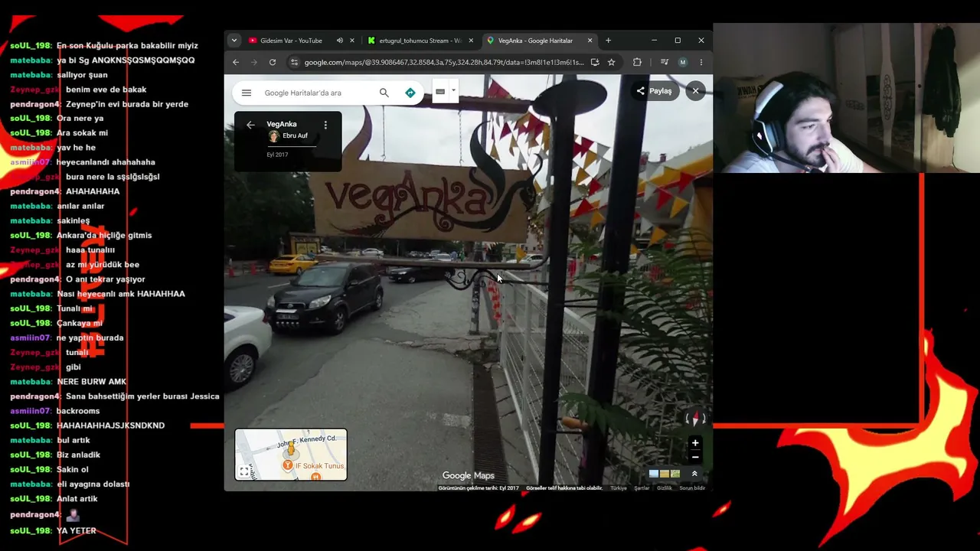Zoom in with the plus button
Image resolution: width=980 pixels, height=551 pixels.
click(x=695, y=443)
